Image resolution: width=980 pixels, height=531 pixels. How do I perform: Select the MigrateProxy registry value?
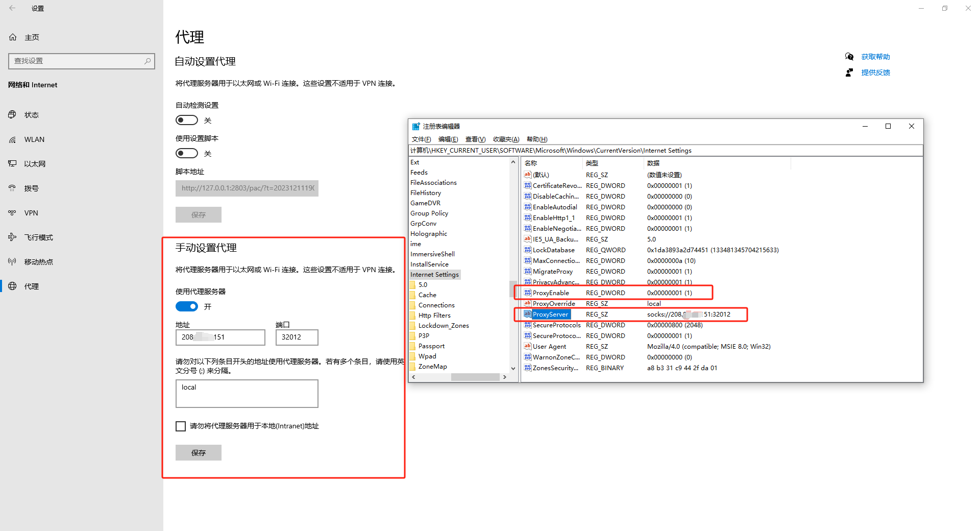pos(553,272)
